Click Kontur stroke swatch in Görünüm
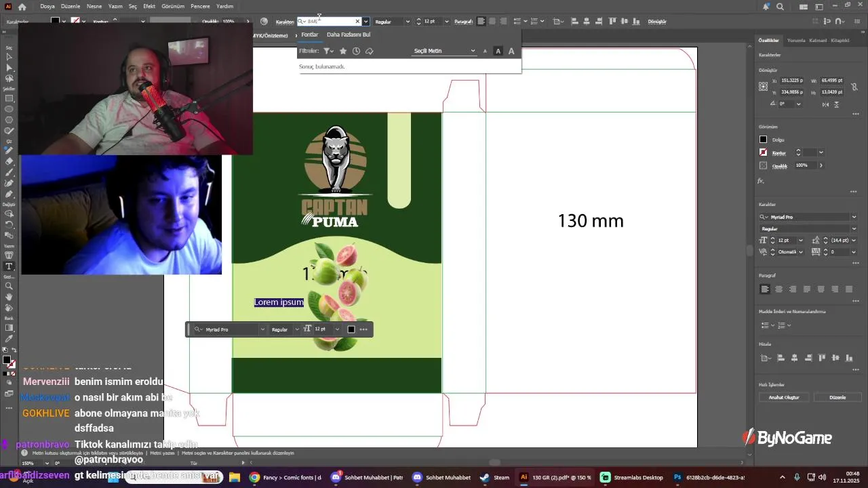This screenshot has width=868, height=488. (x=763, y=152)
